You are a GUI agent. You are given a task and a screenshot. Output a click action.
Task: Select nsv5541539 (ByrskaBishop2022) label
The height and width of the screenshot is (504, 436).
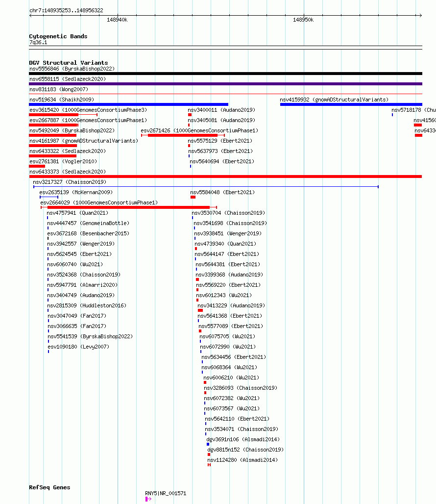(90, 336)
